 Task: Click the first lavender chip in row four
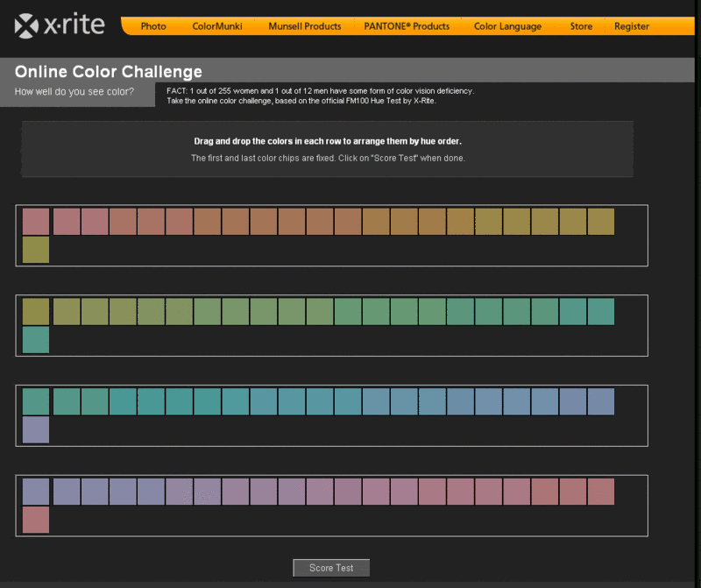[x=36, y=491]
